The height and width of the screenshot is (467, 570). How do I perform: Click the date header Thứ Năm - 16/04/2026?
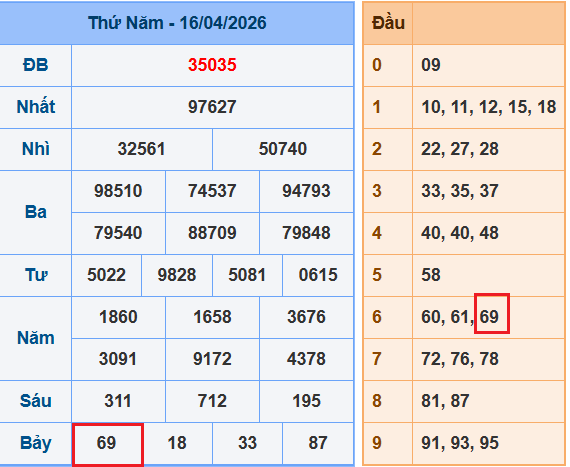coord(177,23)
